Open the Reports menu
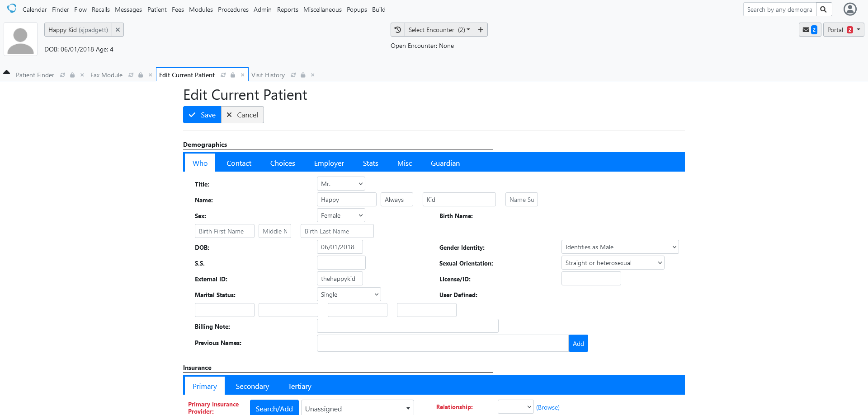Image resolution: width=868 pixels, height=415 pixels. pos(288,9)
